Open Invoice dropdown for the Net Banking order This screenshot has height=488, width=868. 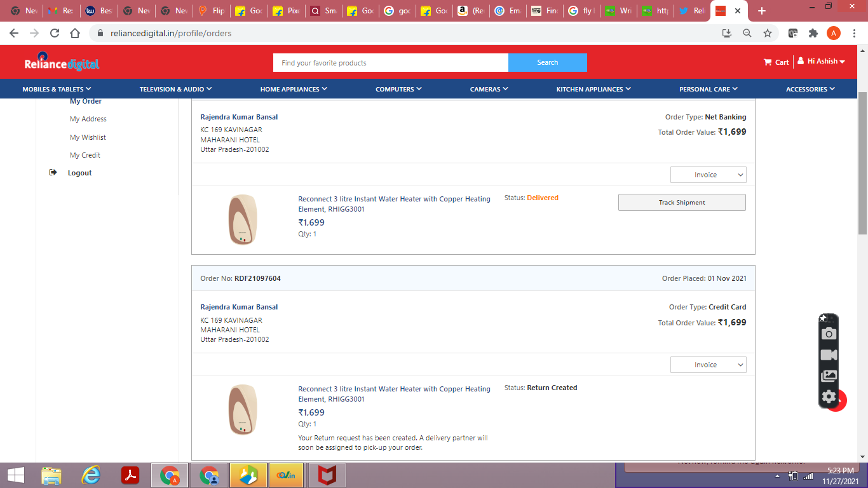pos(709,175)
